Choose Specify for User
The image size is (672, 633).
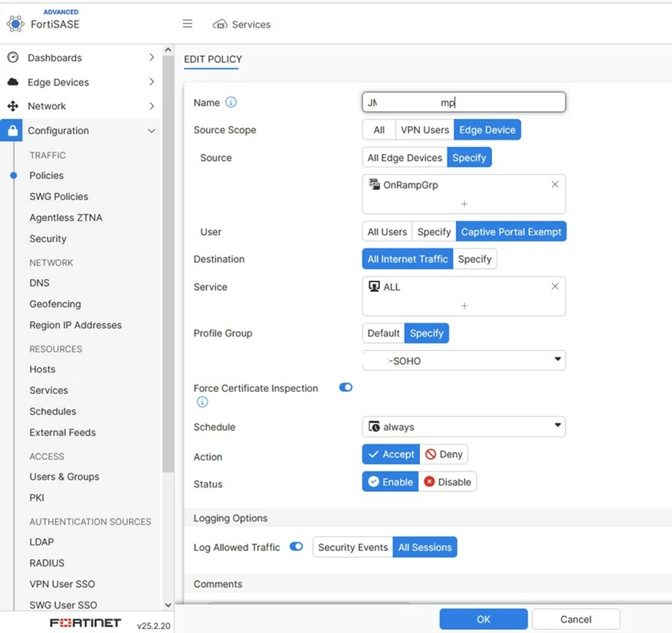pyautogui.click(x=434, y=232)
